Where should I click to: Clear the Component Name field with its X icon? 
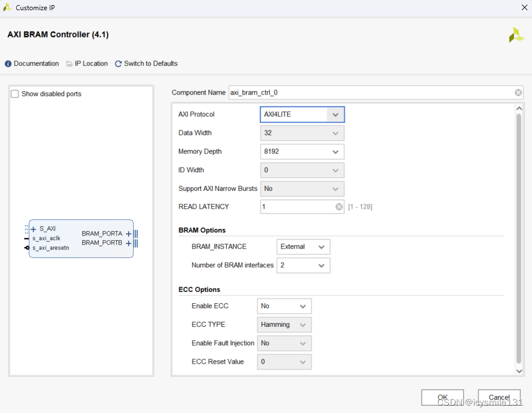tap(518, 92)
